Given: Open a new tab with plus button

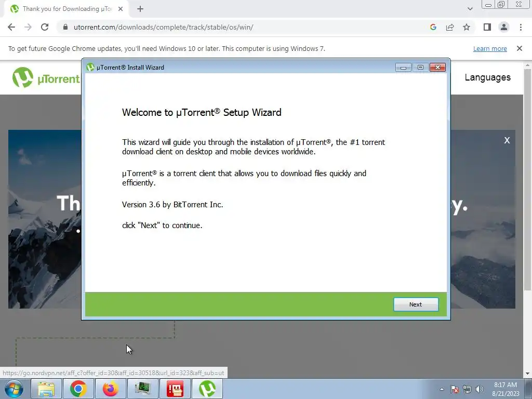Looking at the screenshot, I should tap(140, 9).
